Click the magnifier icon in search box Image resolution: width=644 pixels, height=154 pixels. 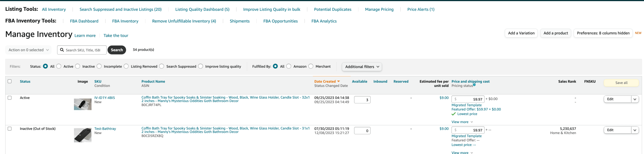point(62,50)
